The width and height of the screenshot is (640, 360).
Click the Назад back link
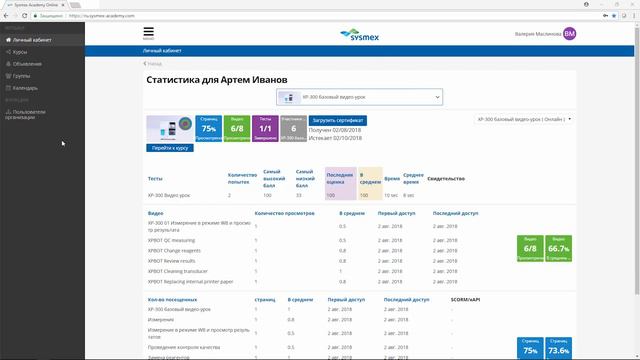[x=153, y=64]
